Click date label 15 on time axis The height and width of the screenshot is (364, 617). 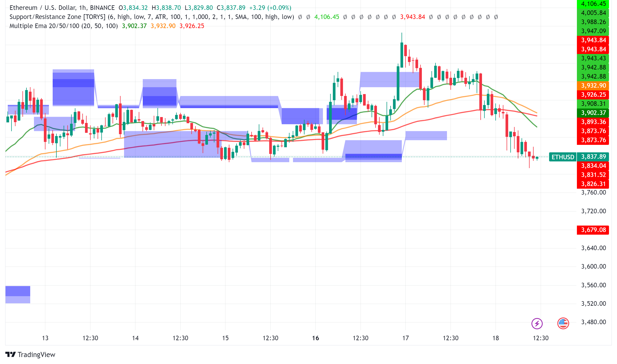(x=225, y=338)
